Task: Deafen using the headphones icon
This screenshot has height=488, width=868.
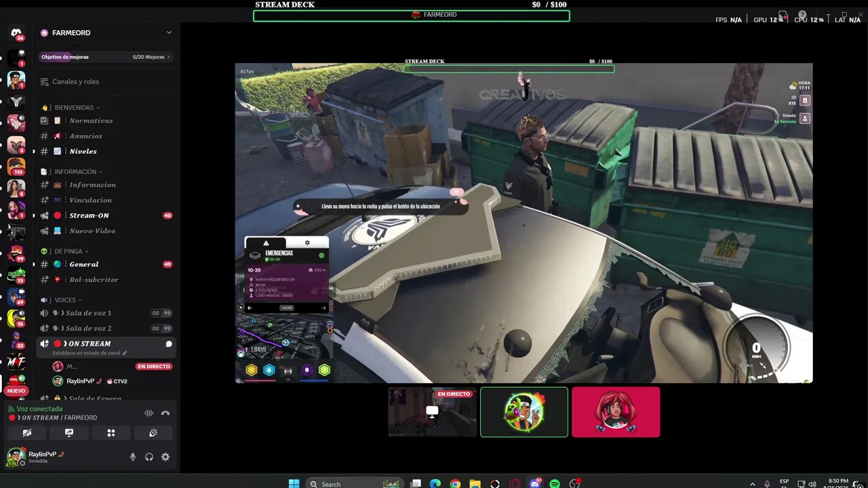Action: 149,457
